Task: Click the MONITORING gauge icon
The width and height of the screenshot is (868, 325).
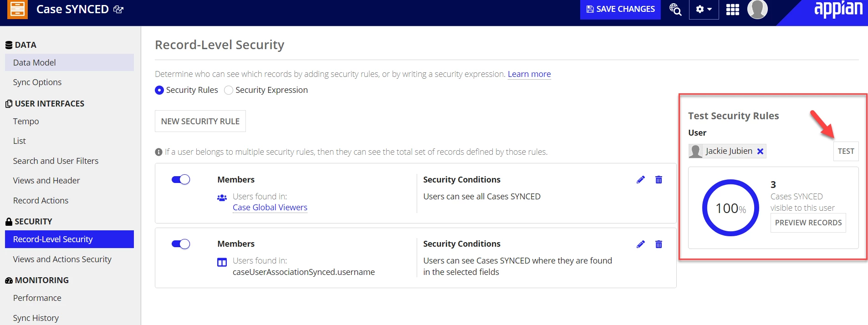Action: tap(9, 280)
